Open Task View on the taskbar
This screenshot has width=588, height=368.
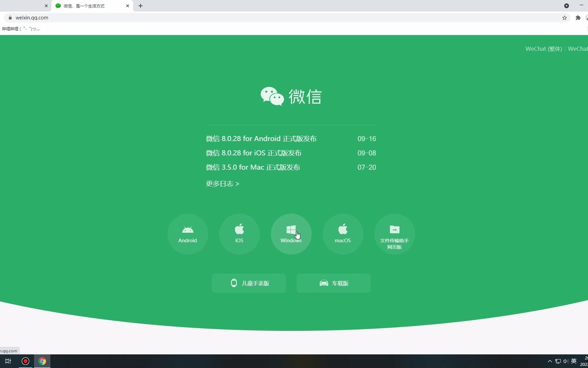coord(8,361)
